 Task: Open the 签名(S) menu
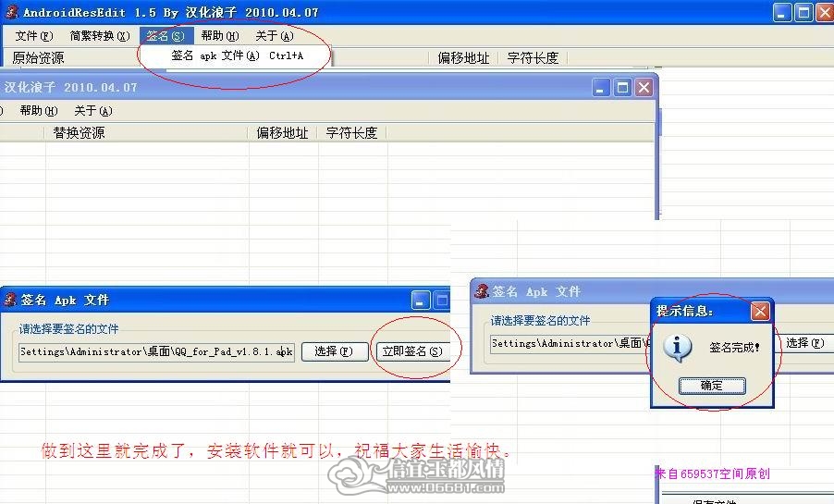coord(166,36)
